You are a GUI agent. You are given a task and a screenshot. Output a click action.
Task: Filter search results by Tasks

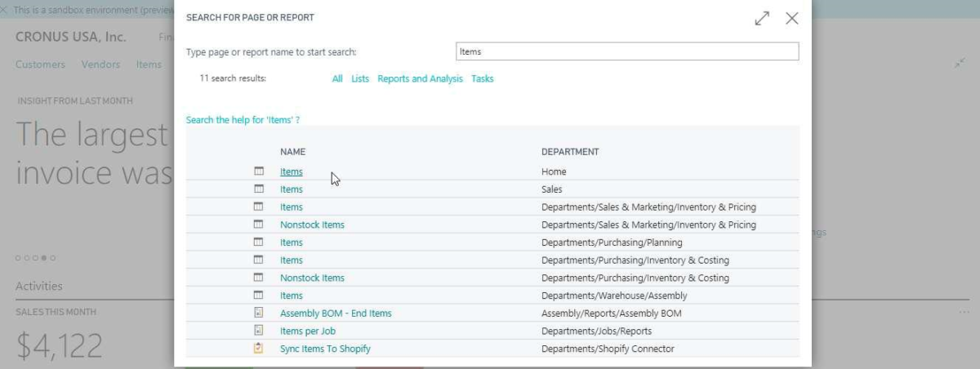tap(483, 79)
